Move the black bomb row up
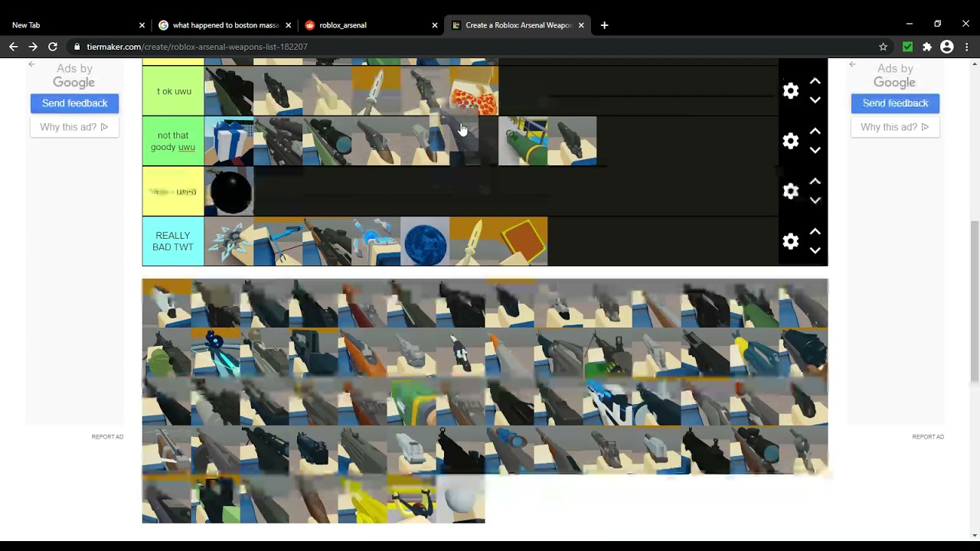The height and width of the screenshot is (551, 980). coord(815,181)
